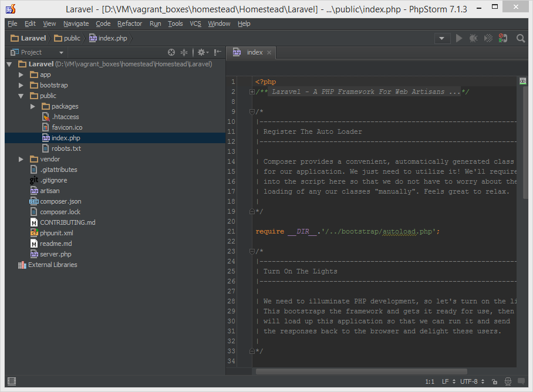Viewport: 533px width, 392px height.
Task: Change LF line separator in status bar
Action: coord(448,382)
